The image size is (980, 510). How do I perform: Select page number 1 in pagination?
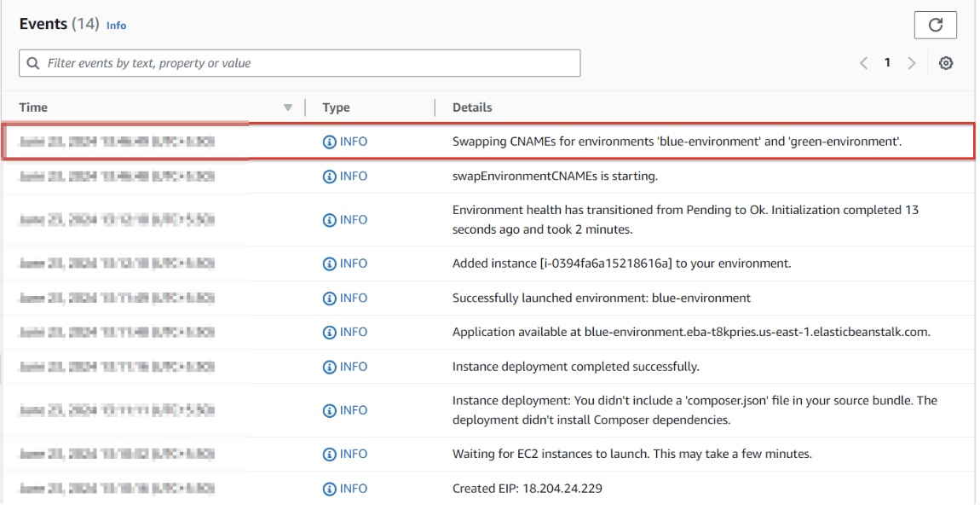point(886,63)
